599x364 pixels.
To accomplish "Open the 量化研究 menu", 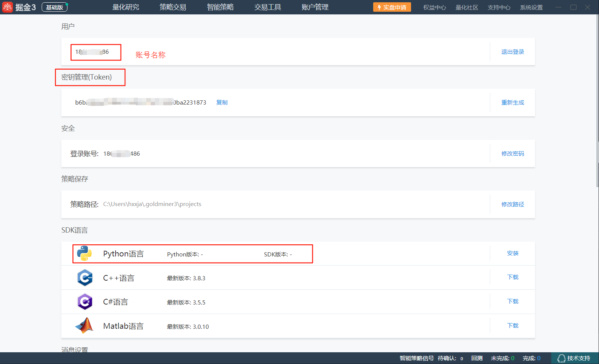I will point(126,7).
